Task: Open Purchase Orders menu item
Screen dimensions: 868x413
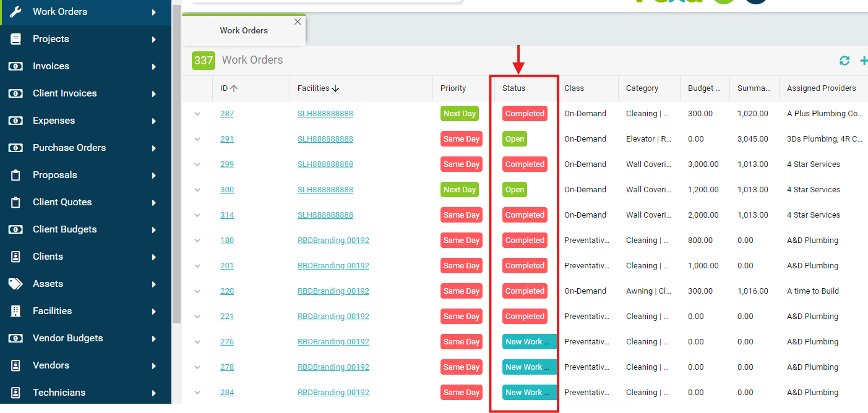Action: tap(69, 148)
